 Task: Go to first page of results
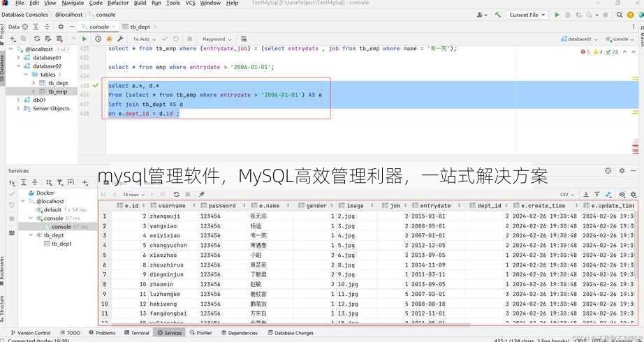coord(104,194)
